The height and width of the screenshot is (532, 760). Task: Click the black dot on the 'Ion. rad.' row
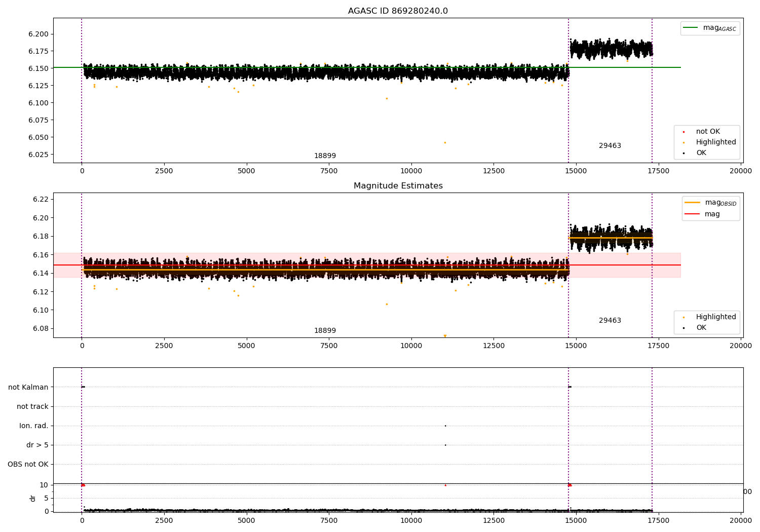[445, 426]
